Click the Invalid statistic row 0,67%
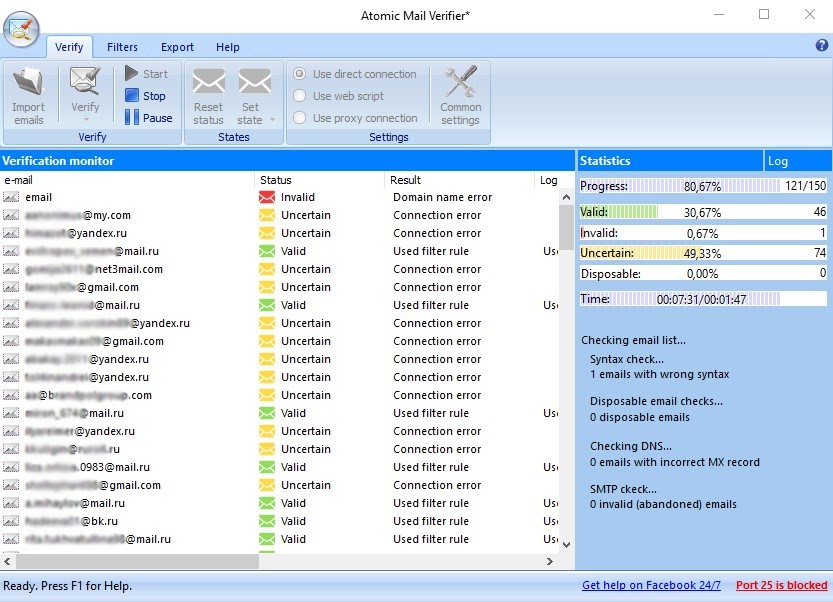The width and height of the screenshot is (833, 602). (703, 233)
